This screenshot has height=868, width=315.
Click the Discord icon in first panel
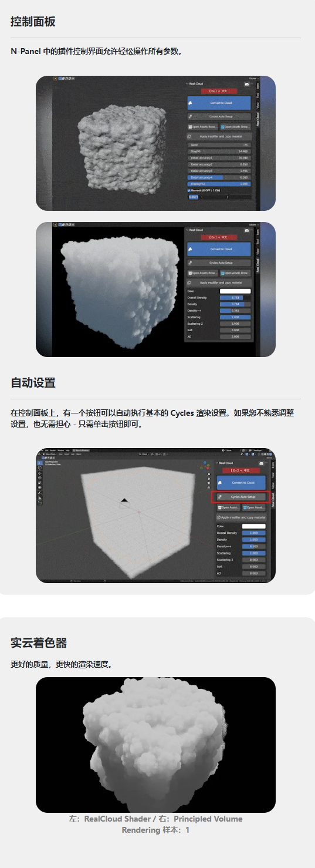pyautogui.click(x=248, y=85)
